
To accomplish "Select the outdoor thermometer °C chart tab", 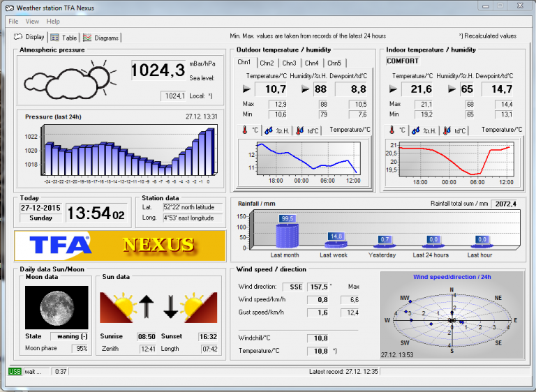I will tap(250, 130).
